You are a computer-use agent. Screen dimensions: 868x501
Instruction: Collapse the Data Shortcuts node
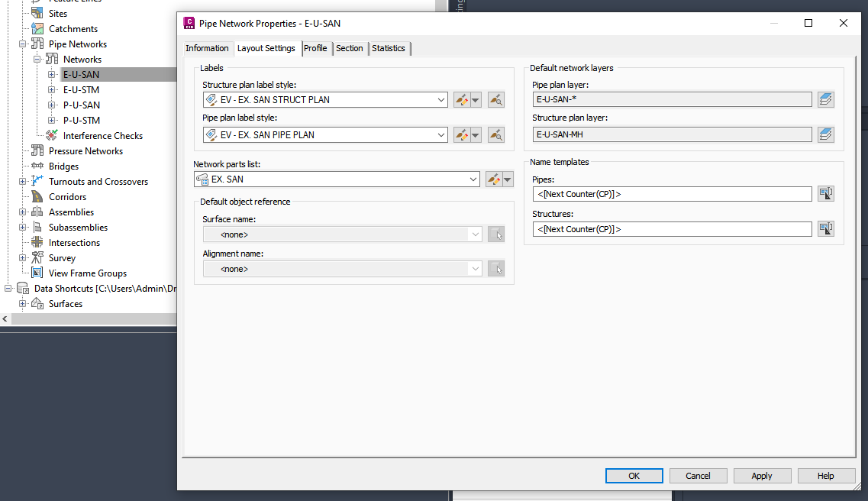coord(8,289)
